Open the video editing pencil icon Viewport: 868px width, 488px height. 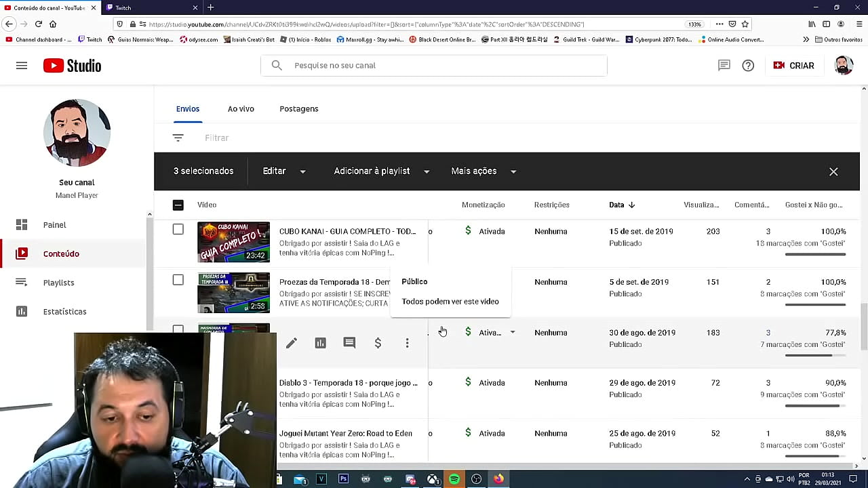[x=292, y=343]
